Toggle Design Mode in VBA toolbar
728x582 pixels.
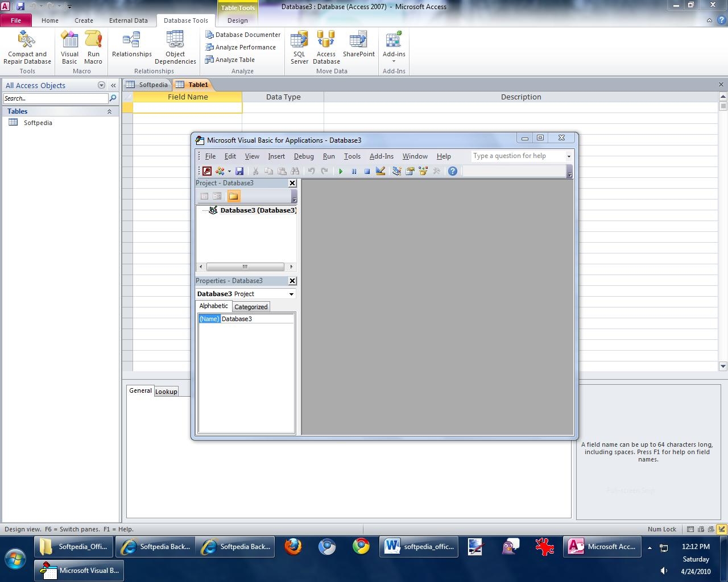pos(380,171)
